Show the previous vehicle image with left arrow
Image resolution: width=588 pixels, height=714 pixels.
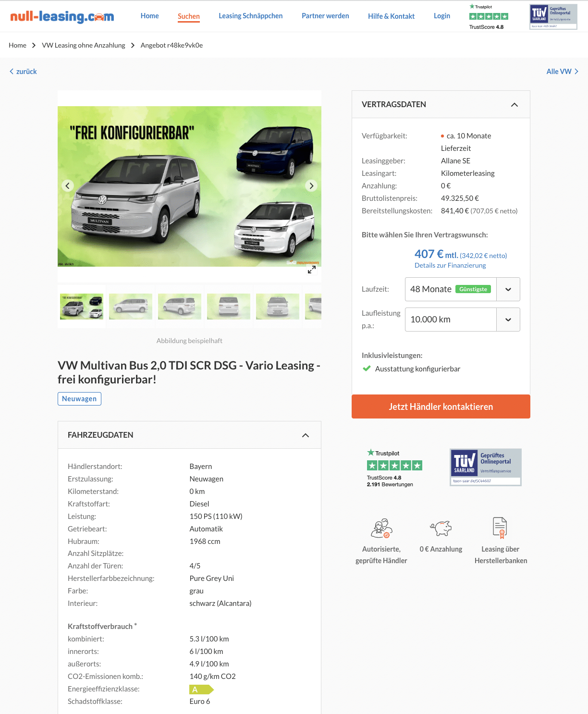point(68,186)
